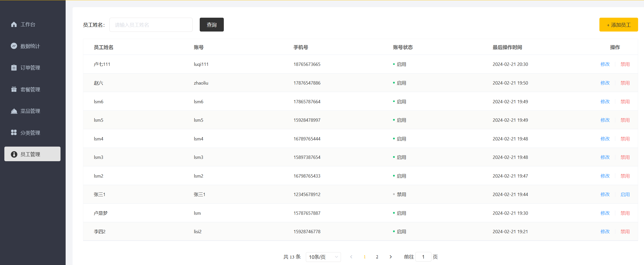Click 禁用 for employee 卢七111
The width and height of the screenshot is (644, 265).
tap(625, 64)
